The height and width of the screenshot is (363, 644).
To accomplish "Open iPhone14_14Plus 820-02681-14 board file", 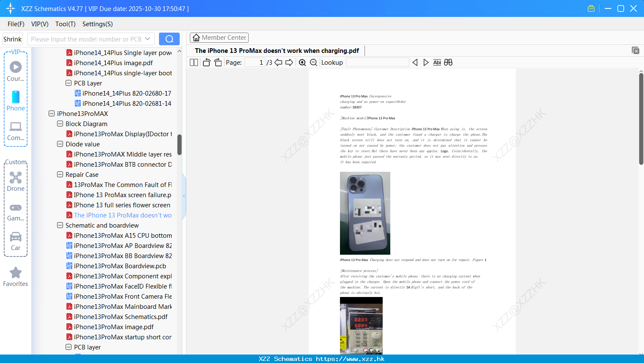I will point(123,103).
